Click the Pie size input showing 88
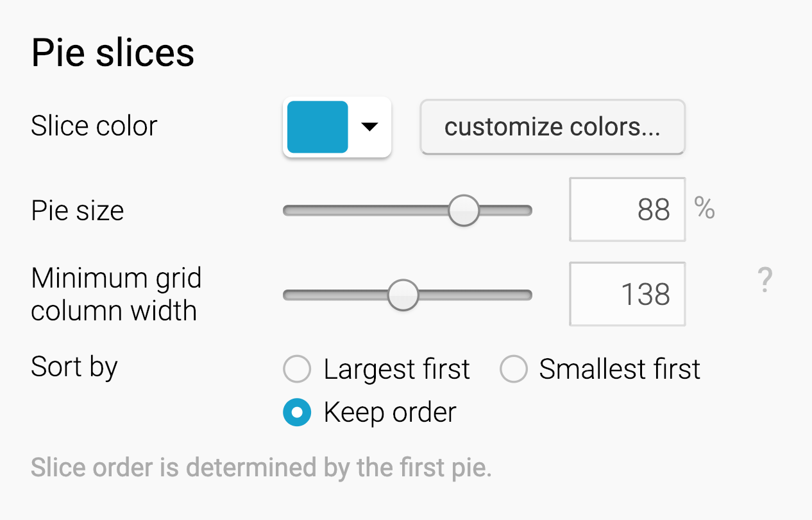 pyautogui.click(x=627, y=210)
